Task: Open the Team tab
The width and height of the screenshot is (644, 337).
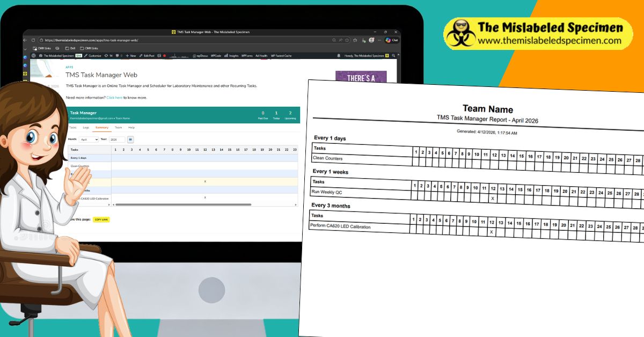Action: point(118,128)
